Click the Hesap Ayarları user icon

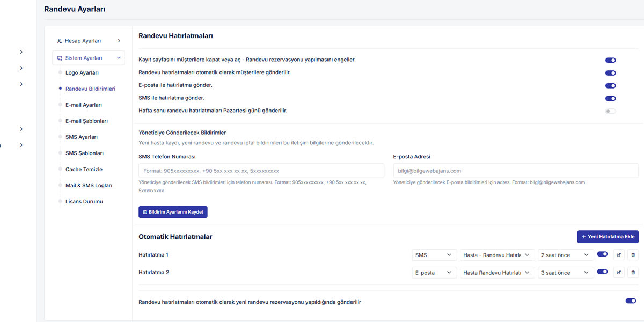click(60, 41)
